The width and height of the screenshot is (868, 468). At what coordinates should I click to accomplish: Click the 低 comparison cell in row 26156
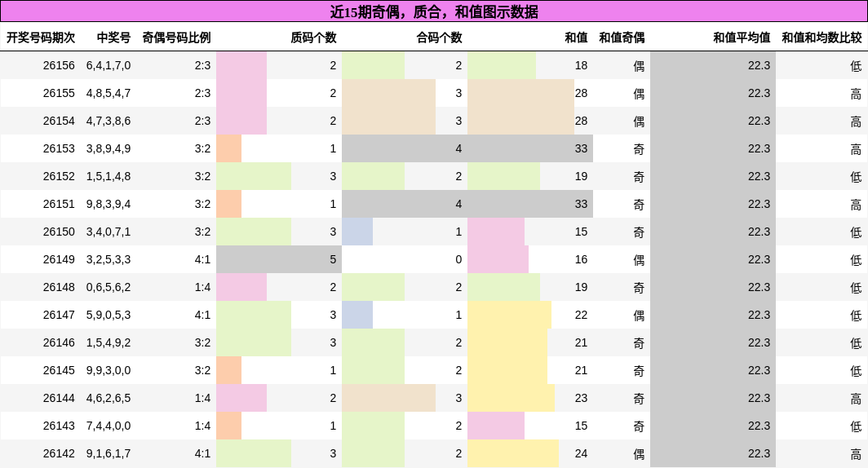pos(856,66)
